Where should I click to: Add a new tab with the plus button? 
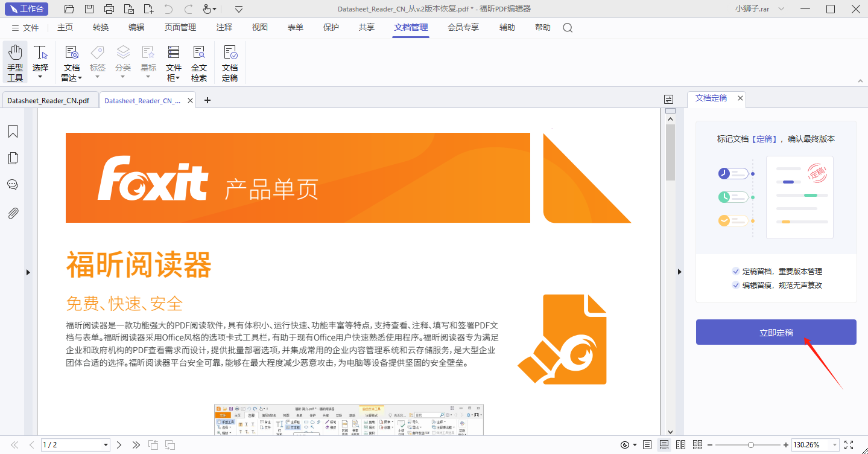coord(207,101)
